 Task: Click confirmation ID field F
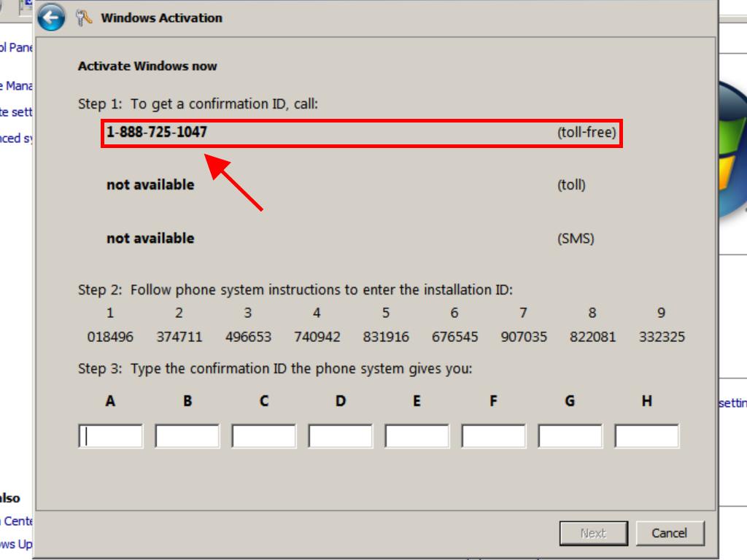[493, 436]
